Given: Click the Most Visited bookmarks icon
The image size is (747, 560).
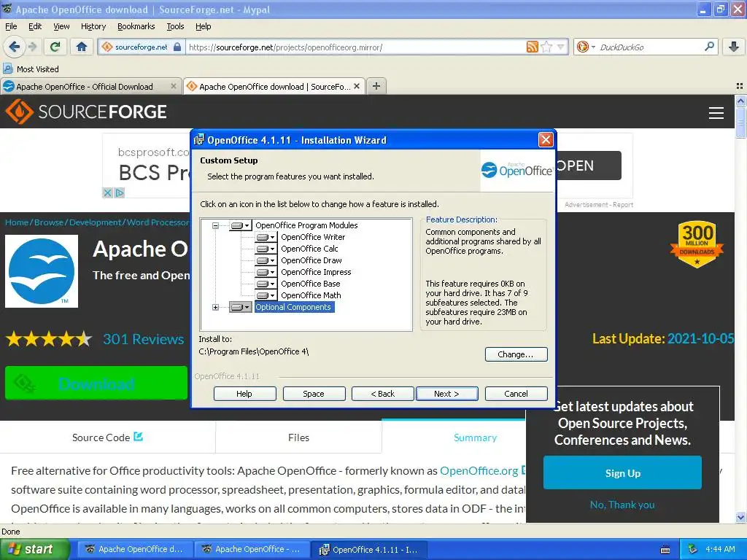Looking at the screenshot, I should (8, 69).
